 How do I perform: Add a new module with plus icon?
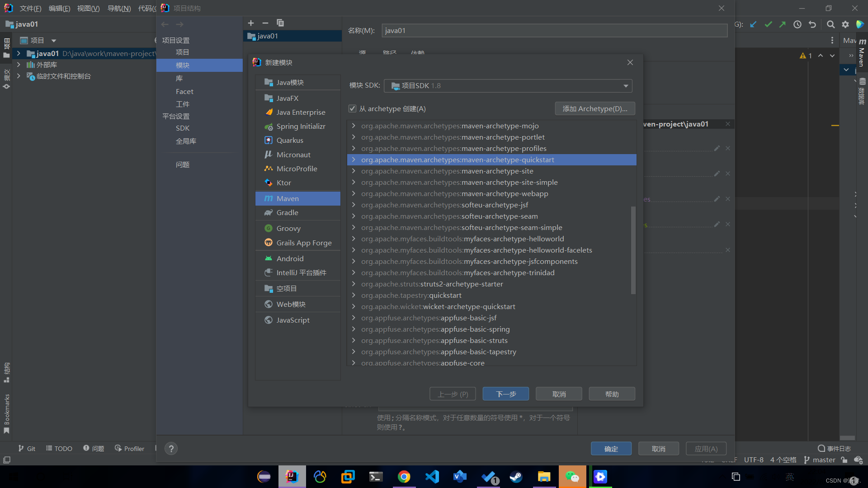251,23
